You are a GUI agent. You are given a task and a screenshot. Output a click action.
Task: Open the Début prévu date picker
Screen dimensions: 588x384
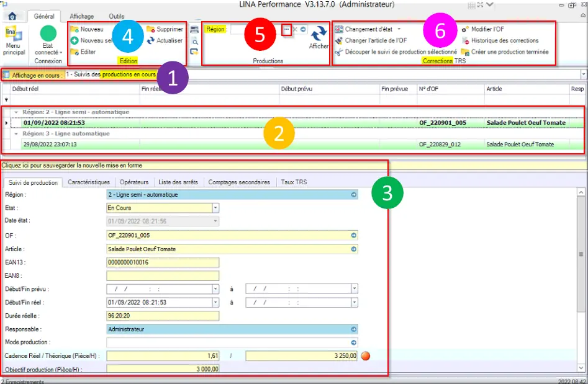tap(215, 289)
